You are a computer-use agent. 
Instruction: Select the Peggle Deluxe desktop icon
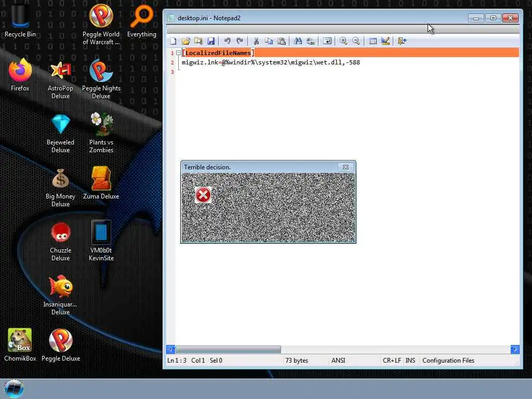[x=61, y=345]
